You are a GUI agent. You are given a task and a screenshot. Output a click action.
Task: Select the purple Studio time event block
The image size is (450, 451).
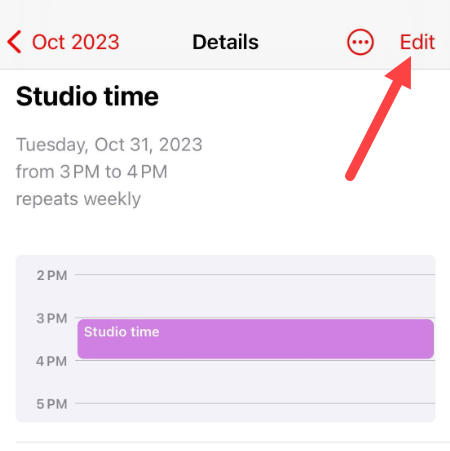click(x=256, y=339)
